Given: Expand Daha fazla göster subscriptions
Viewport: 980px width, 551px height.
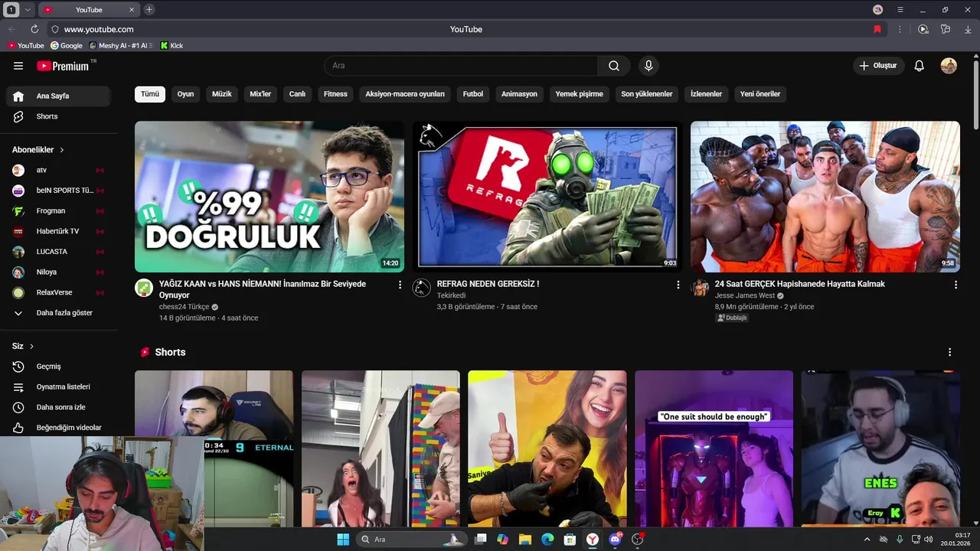Looking at the screenshot, I should [60, 313].
